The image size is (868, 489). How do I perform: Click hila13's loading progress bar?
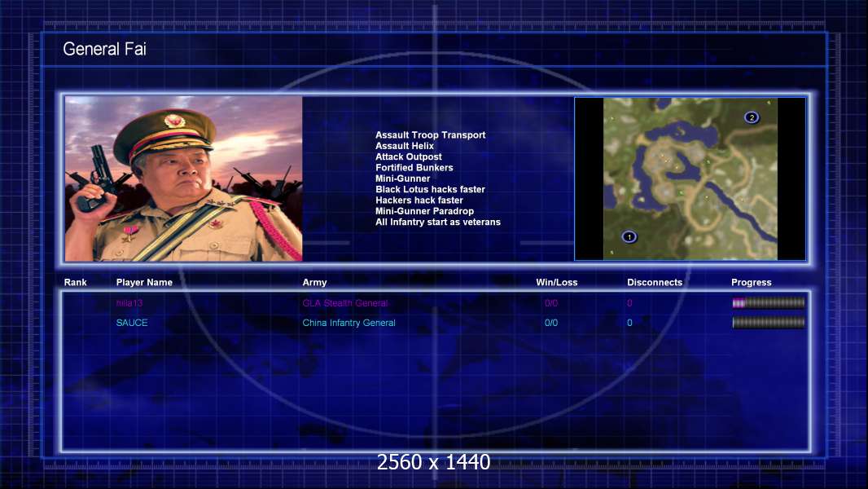769,302
